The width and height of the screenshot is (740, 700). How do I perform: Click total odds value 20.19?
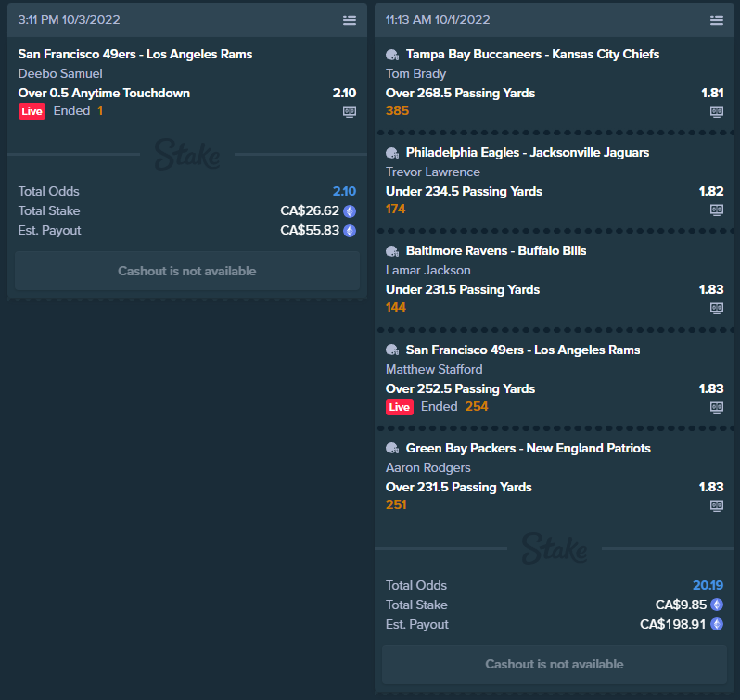point(708,585)
